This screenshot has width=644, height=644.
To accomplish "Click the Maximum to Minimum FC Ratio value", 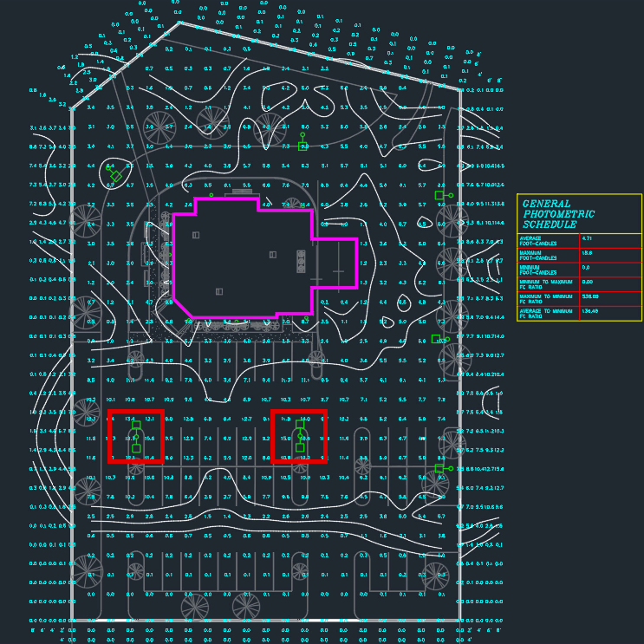I will [x=590, y=296].
